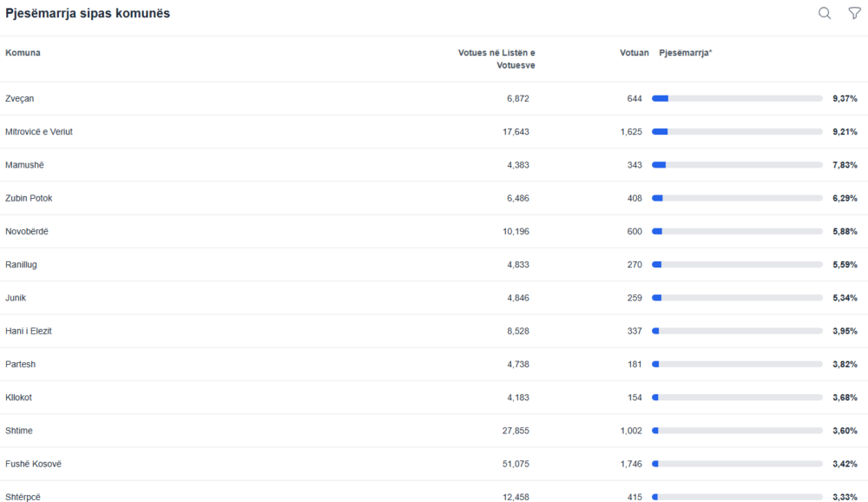Sort by Votues në Listën e Votuesve column
This screenshot has width=868, height=502.
point(496,59)
